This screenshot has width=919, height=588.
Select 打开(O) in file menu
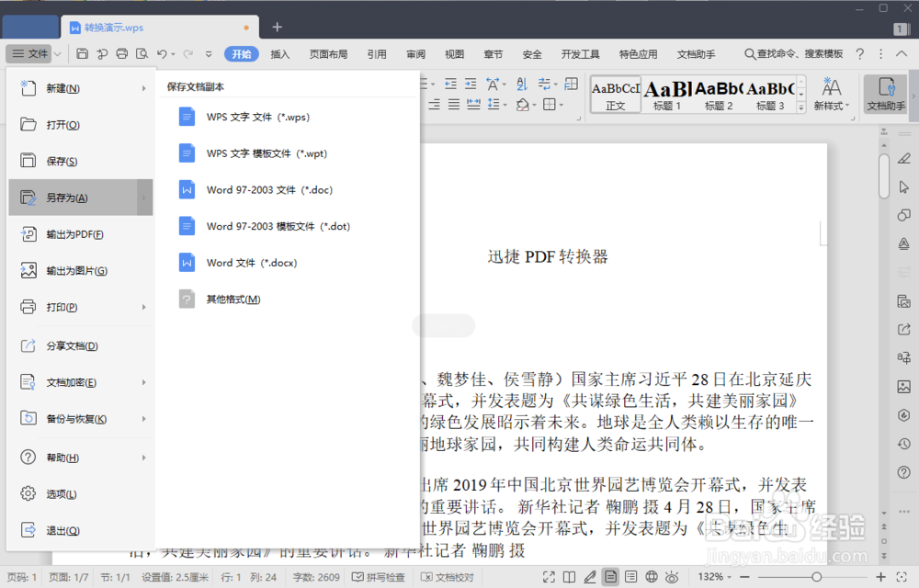[x=80, y=125]
